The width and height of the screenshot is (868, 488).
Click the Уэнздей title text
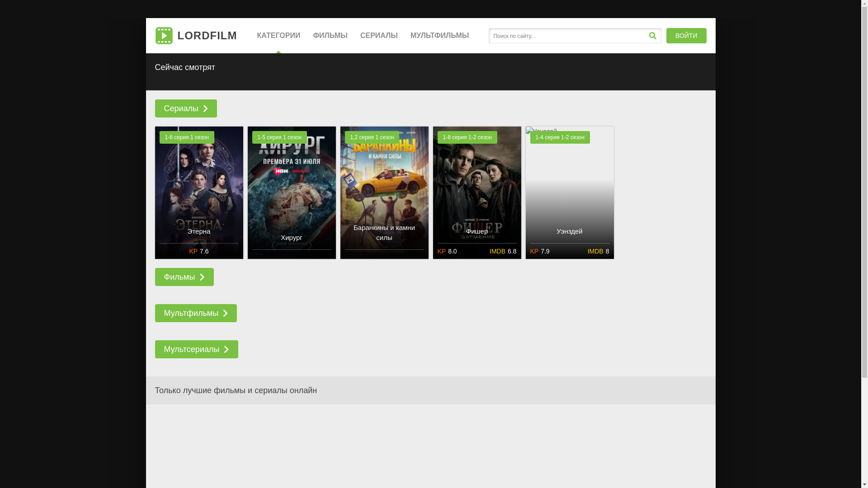point(570,231)
